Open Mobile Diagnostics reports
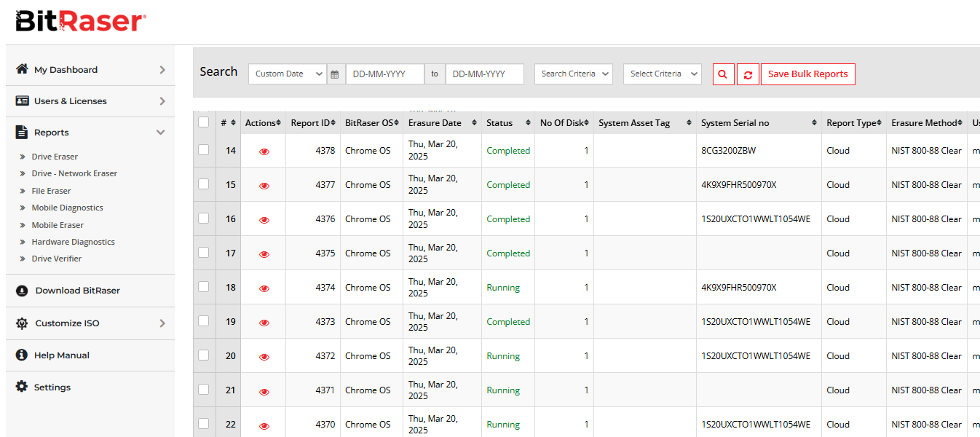Screen dimensions: 980x437 pos(68,208)
